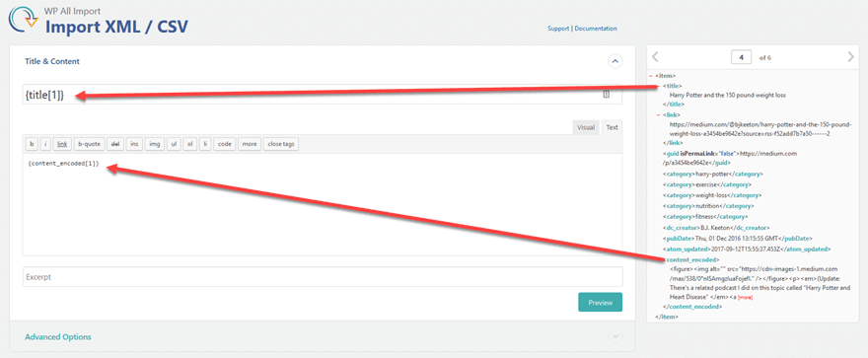Click the WP All Import logo icon
Image resolution: width=868 pixels, height=358 pixels.
(x=24, y=21)
